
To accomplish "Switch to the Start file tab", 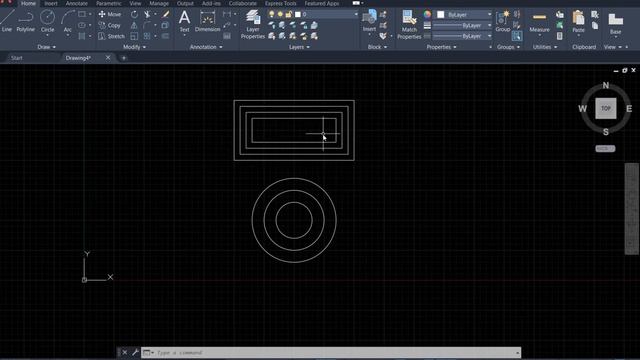I will point(17,58).
